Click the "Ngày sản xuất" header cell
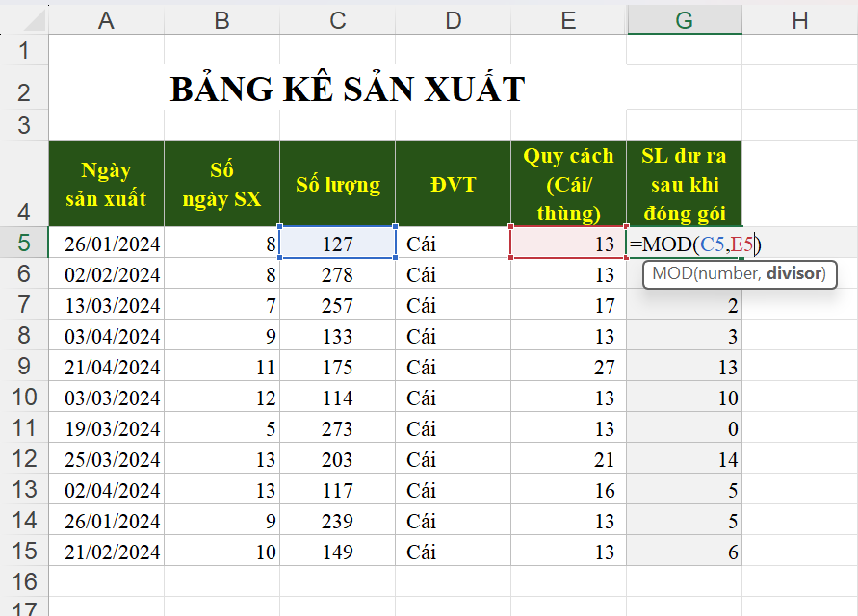The height and width of the screenshot is (616, 858). point(106,184)
